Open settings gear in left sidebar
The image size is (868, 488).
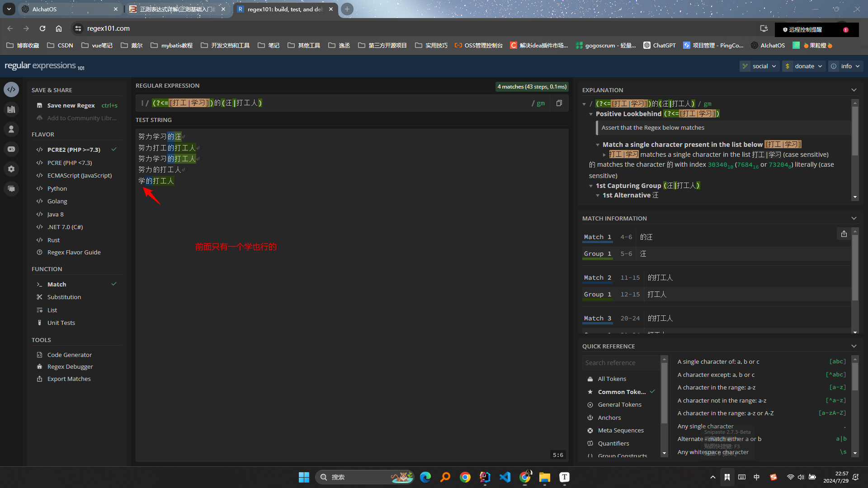[11, 169]
